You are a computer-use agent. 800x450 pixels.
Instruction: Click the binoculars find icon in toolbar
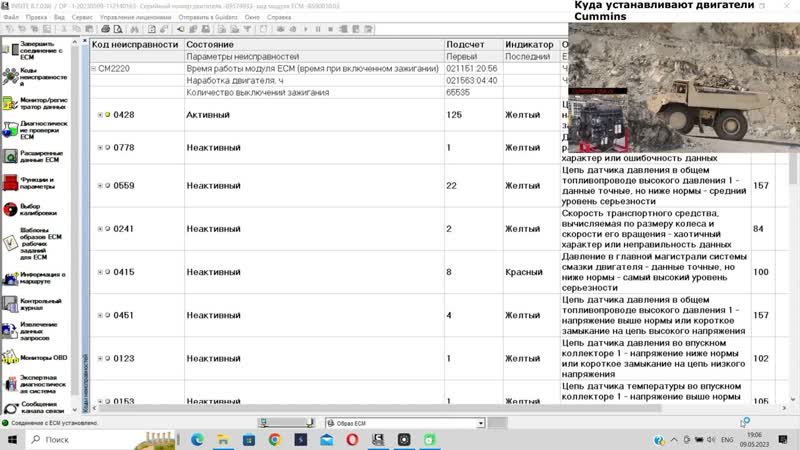[x=135, y=29]
